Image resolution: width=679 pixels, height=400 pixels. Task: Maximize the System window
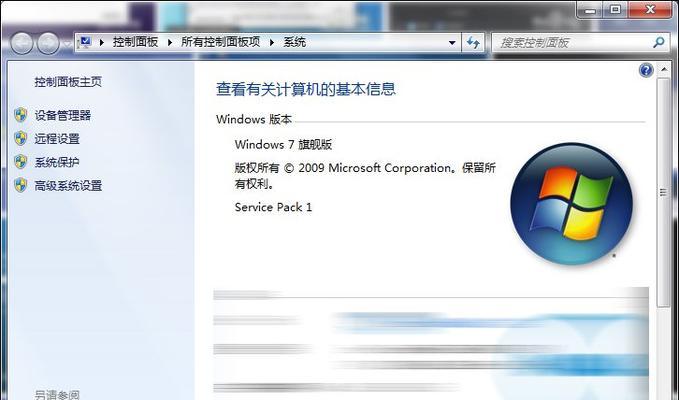(x=615, y=10)
